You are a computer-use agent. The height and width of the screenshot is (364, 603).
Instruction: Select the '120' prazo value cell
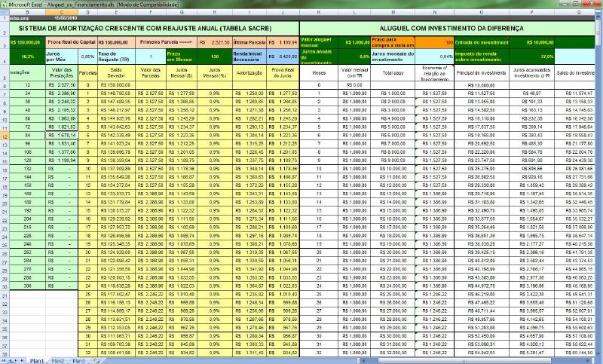[215, 57]
